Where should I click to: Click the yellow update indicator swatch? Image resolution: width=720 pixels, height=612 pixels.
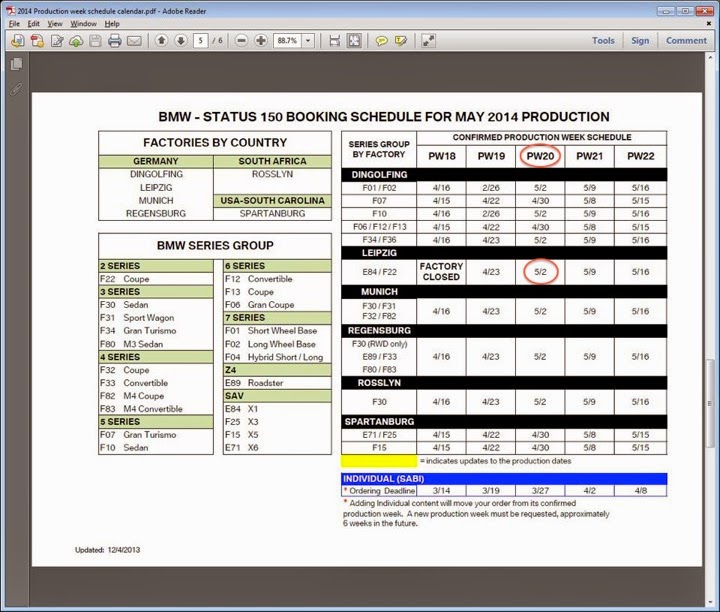pyautogui.click(x=379, y=460)
